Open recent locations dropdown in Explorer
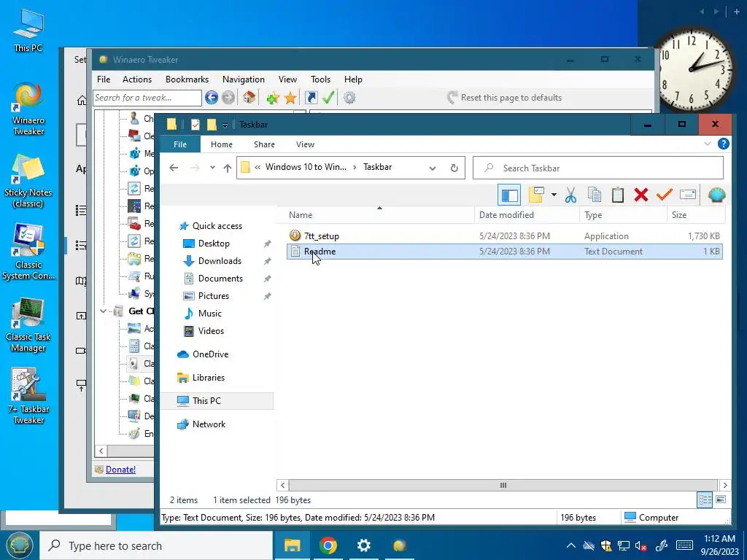This screenshot has height=560, width=747. click(x=212, y=168)
